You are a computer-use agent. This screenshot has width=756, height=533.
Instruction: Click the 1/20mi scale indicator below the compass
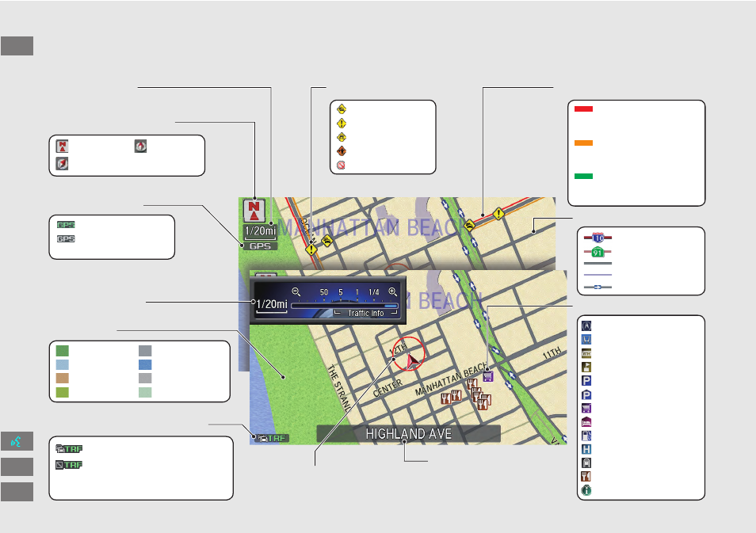pos(260,230)
